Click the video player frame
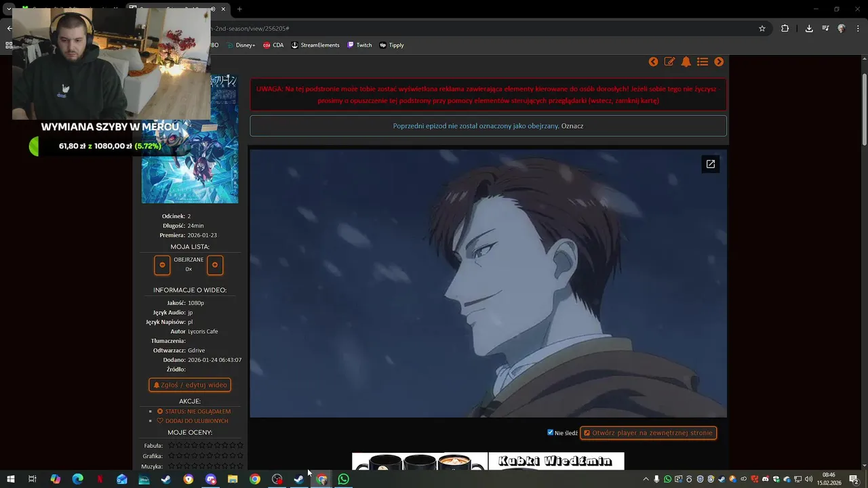Viewport: 868px width, 488px height. pos(488,283)
